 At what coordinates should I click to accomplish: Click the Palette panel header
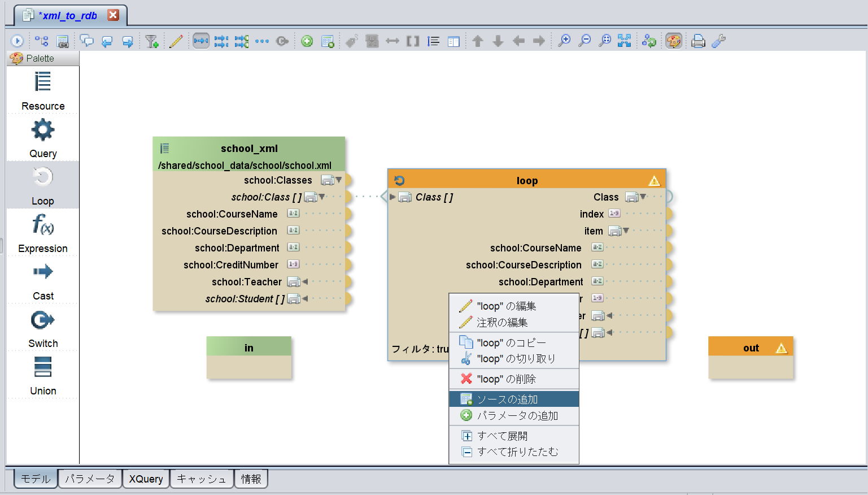coord(43,58)
